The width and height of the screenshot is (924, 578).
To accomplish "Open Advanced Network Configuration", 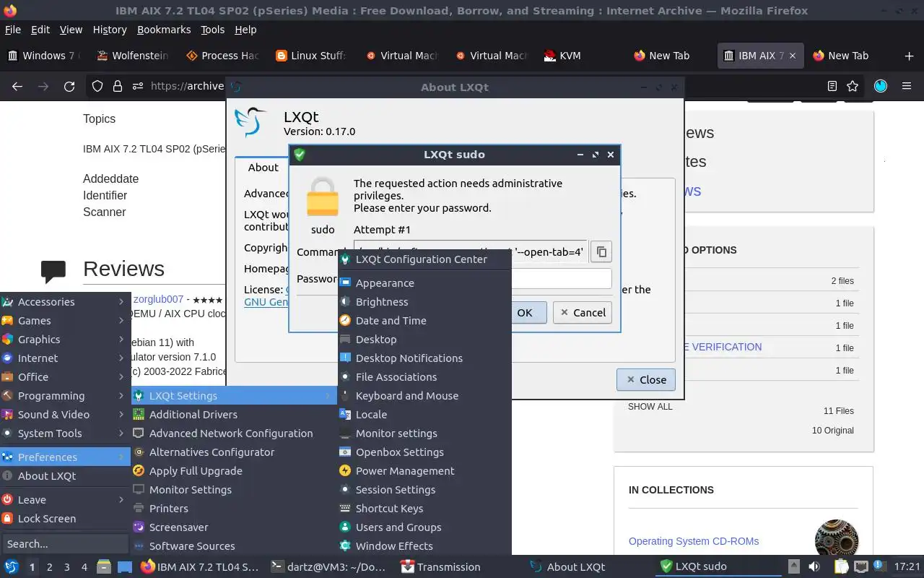I will pyautogui.click(x=235, y=433).
